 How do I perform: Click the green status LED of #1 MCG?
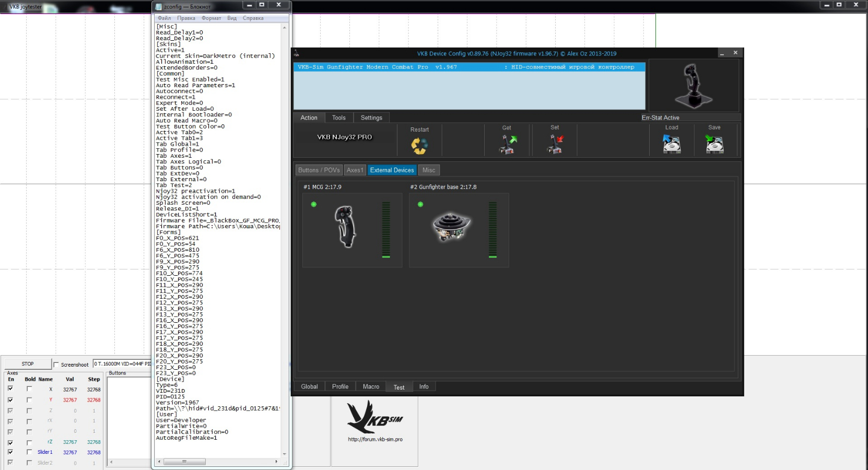tap(314, 204)
